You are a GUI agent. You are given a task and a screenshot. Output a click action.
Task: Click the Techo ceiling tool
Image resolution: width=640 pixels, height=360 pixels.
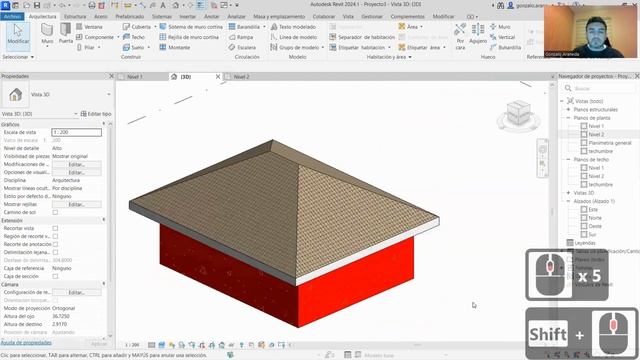[134, 37]
